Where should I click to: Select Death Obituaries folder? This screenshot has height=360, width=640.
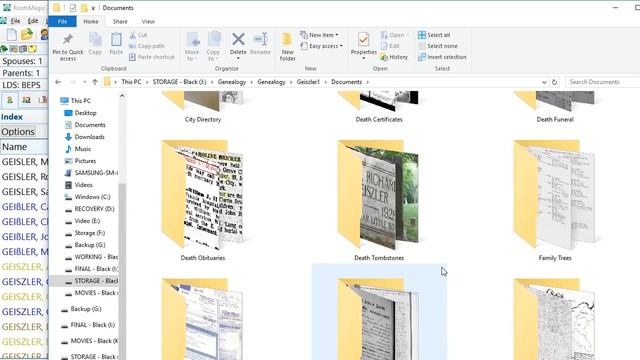click(203, 200)
